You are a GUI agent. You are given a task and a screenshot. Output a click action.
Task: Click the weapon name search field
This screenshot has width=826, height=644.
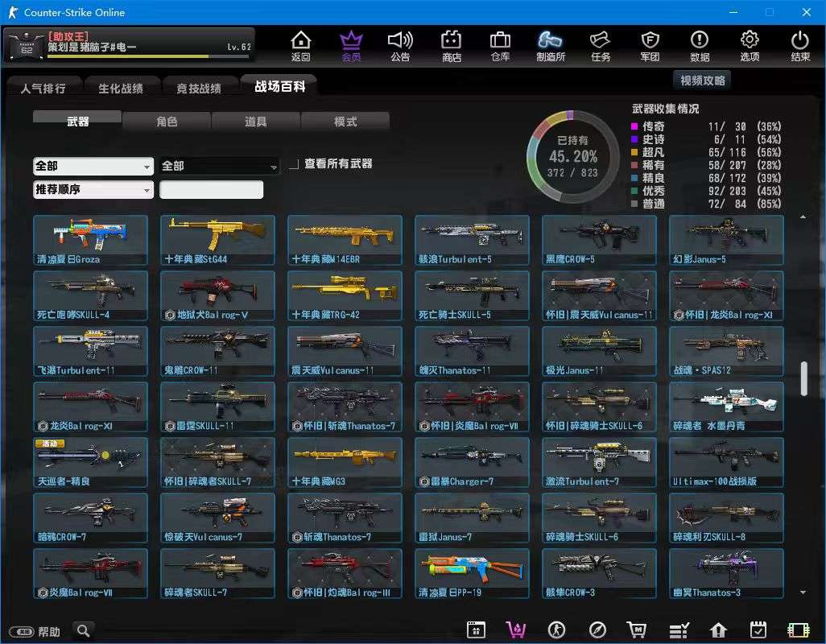click(x=211, y=189)
